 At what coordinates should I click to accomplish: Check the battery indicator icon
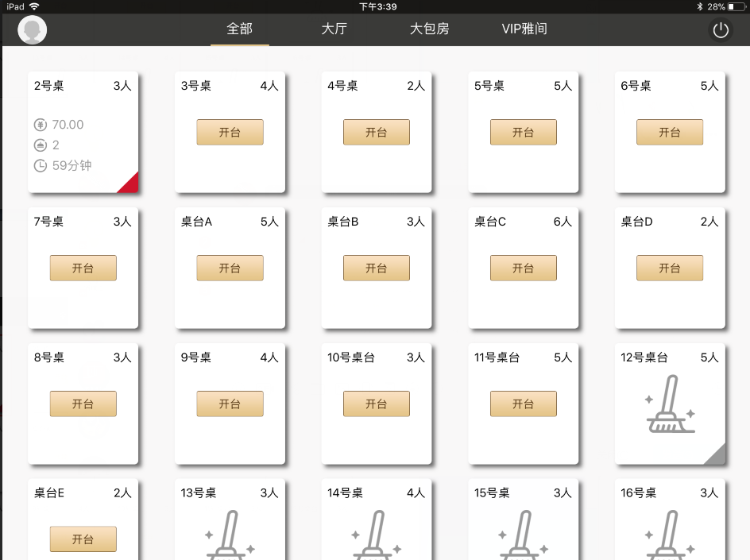pos(736,6)
